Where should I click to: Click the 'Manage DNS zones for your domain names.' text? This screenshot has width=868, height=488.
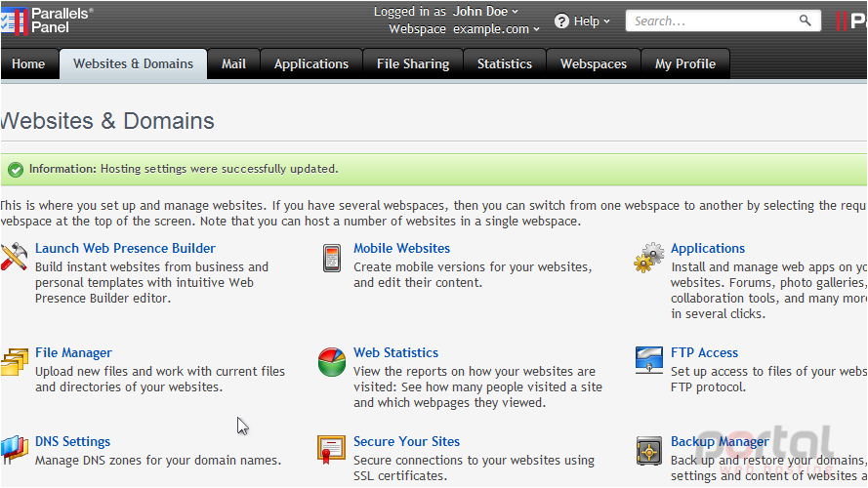(x=158, y=461)
